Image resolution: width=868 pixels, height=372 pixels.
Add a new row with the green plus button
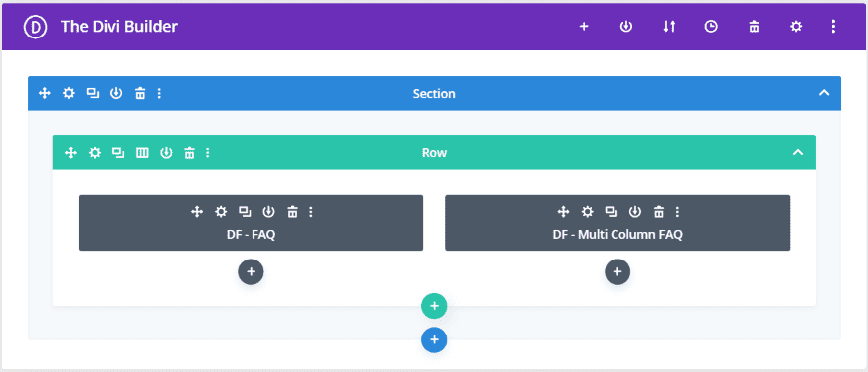tap(434, 306)
